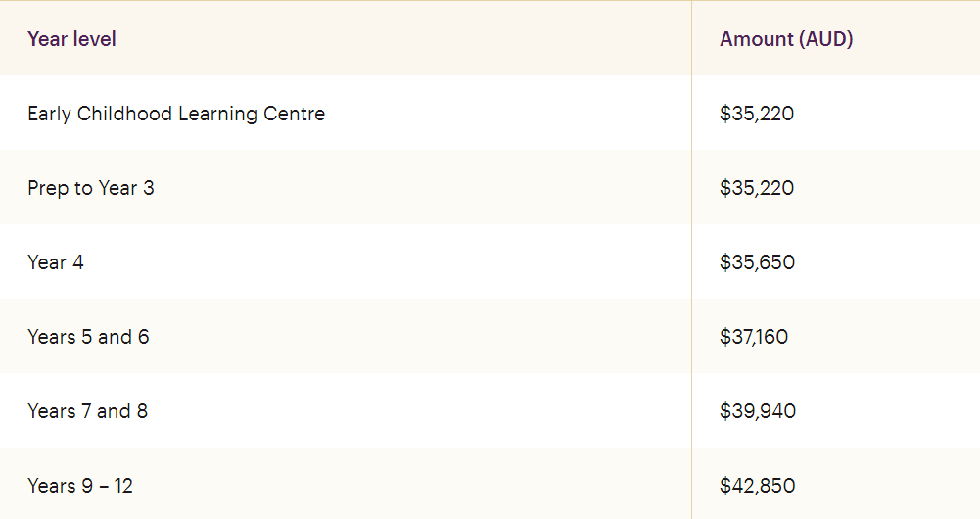
Task: Select the Early Childhood Learning Centre row label
Action: pyautogui.click(x=176, y=114)
